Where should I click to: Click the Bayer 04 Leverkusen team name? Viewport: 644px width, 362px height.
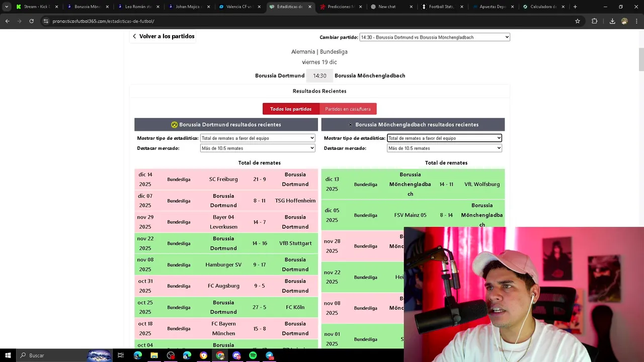pos(223,222)
